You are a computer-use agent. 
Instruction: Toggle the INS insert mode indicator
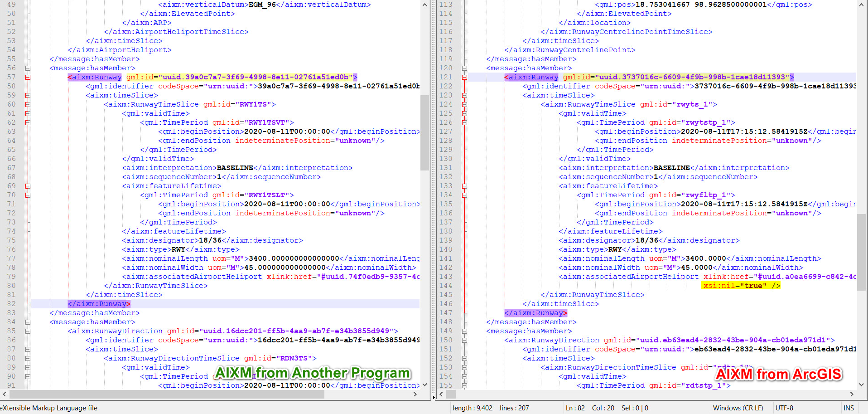pyautogui.click(x=849, y=408)
